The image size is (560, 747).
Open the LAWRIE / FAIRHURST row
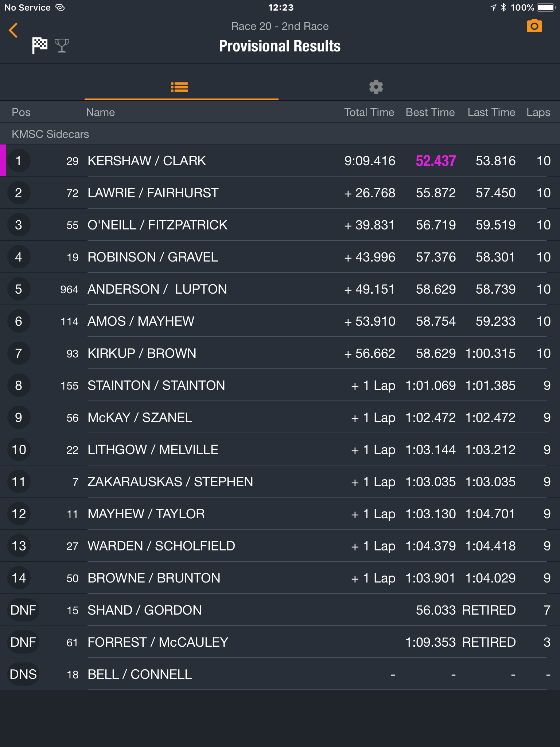280,193
